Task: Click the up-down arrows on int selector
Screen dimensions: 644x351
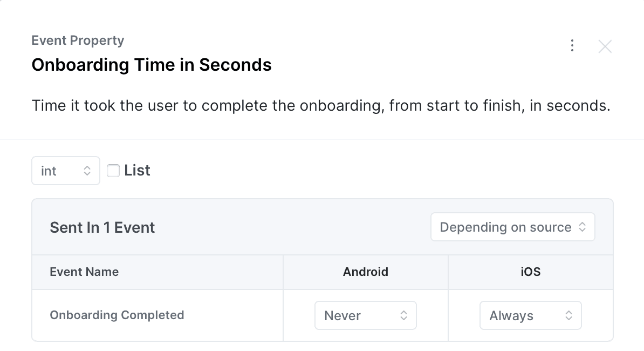Action: [87, 171]
